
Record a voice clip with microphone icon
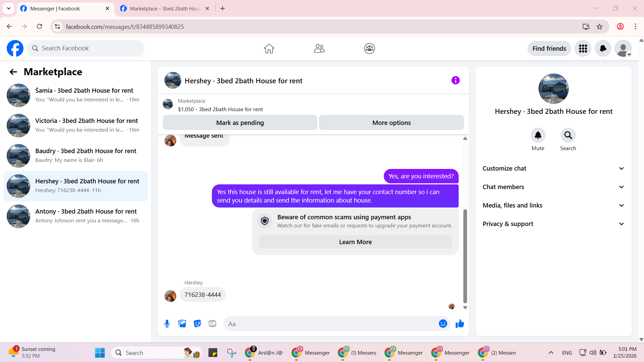(167, 324)
